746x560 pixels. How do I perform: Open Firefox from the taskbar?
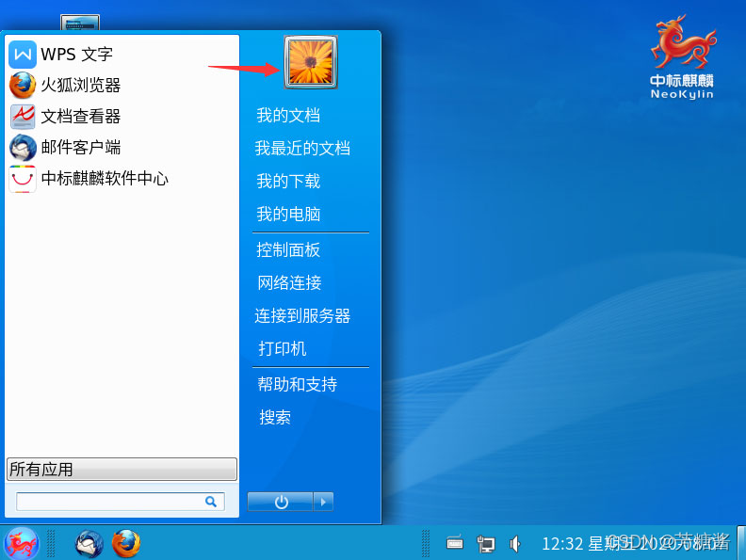coord(126,543)
